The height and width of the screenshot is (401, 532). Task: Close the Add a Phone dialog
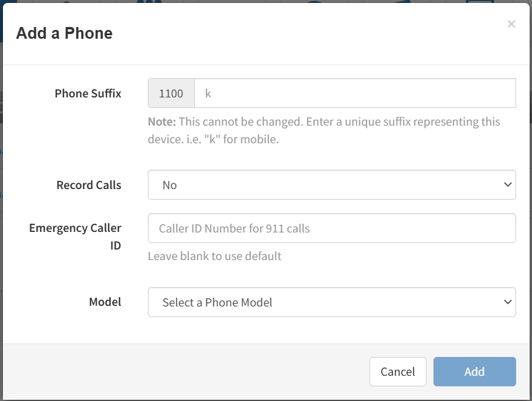tap(511, 24)
